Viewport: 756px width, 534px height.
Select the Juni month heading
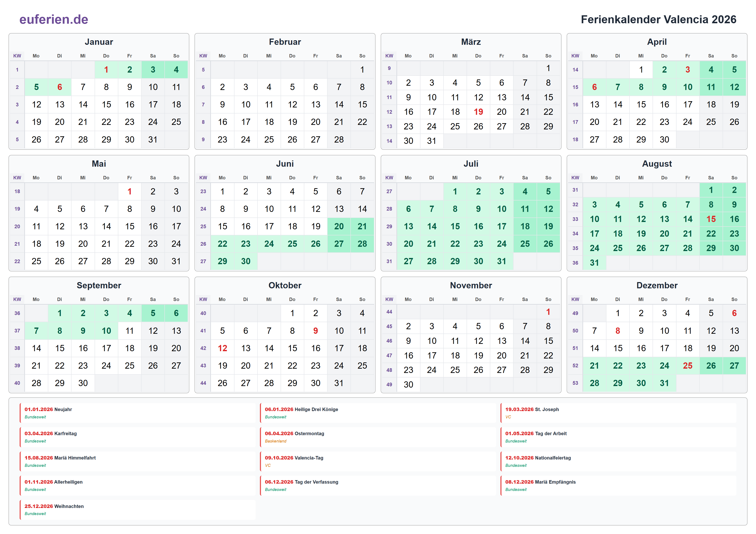coord(285,163)
